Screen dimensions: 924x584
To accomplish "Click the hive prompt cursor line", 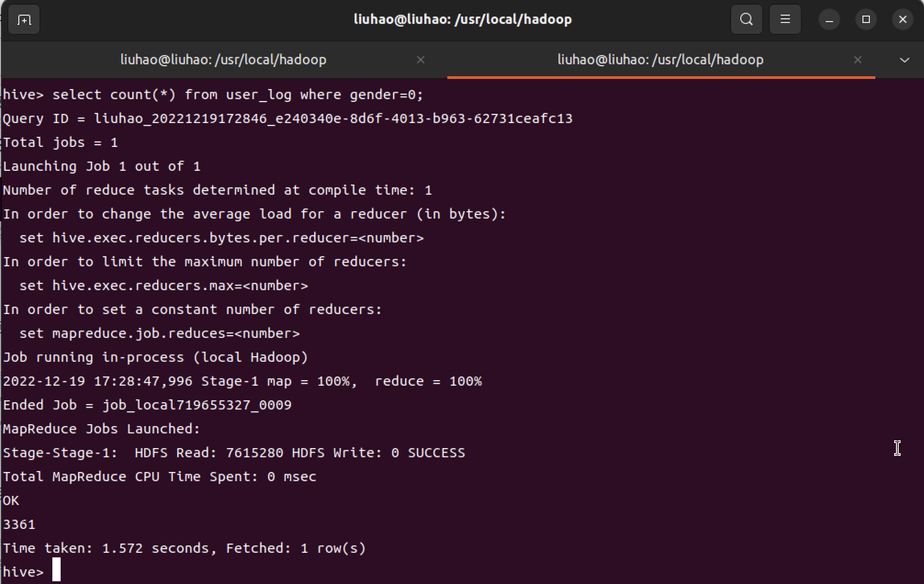I will click(x=32, y=572).
